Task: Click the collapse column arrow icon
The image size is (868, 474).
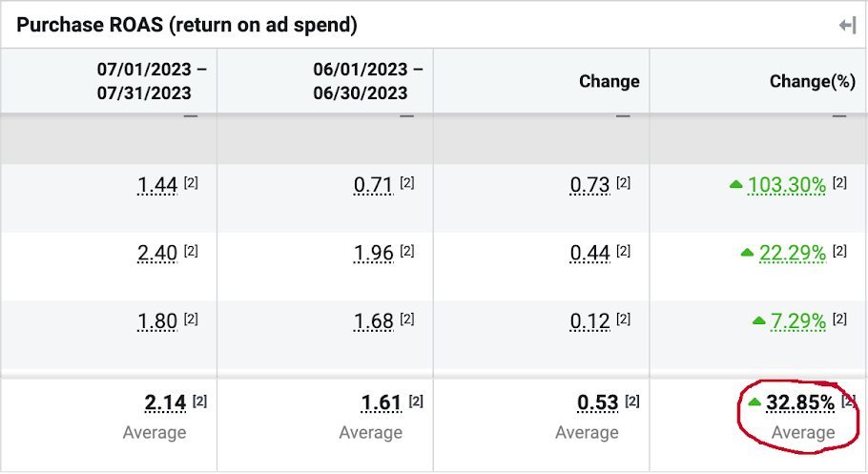Action: 847,26
